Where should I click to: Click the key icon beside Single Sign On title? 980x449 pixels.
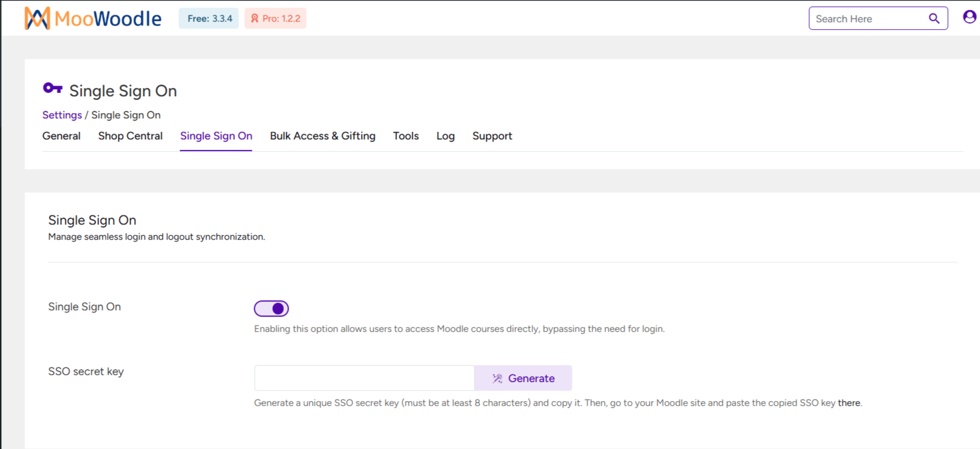click(x=52, y=89)
